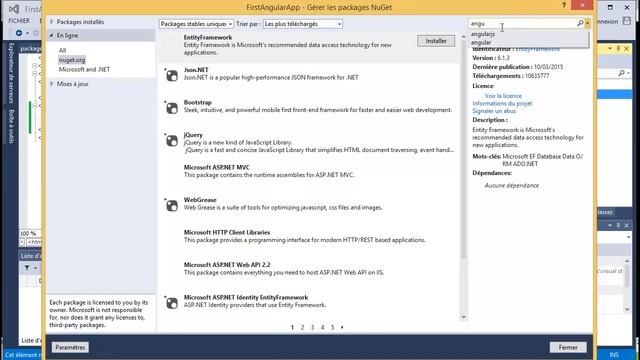Screen dimensions: 640x360
Task: Click the ASP.NET Identity EntityFramework package icon
Action: coord(172,303)
